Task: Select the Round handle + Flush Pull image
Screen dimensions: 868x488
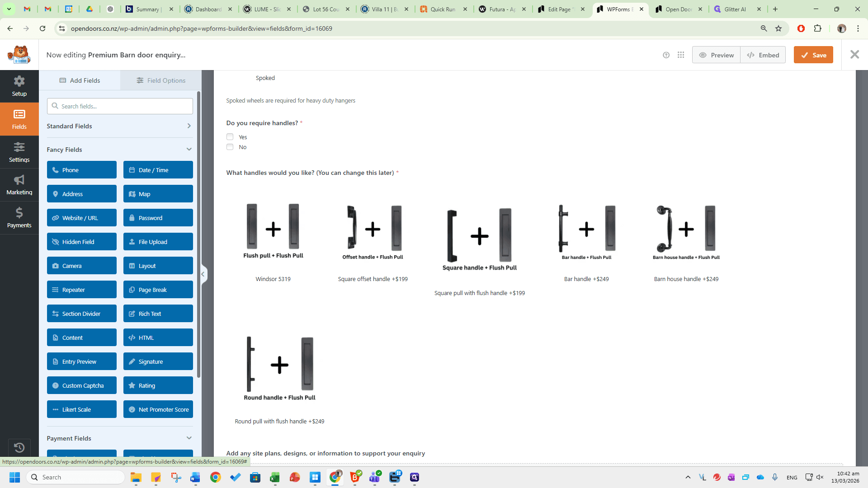Action: click(279, 368)
